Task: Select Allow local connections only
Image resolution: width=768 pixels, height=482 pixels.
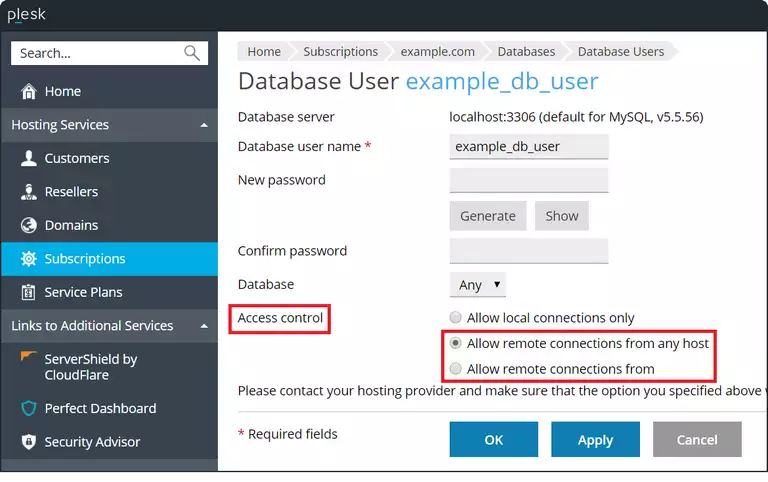Action: [x=456, y=318]
